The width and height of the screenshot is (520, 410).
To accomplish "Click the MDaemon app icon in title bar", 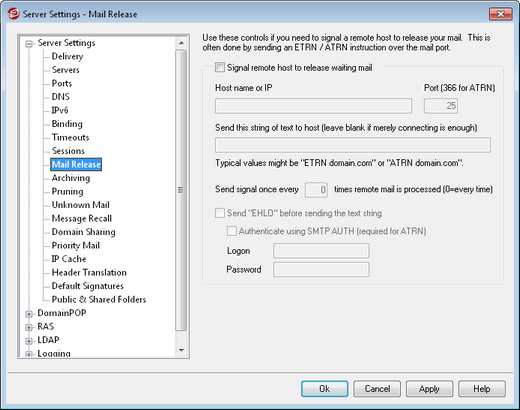I will (x=14, y=14).
